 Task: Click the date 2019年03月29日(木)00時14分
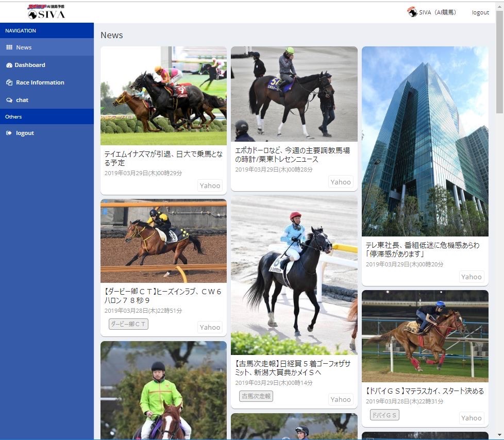(274, 382)
